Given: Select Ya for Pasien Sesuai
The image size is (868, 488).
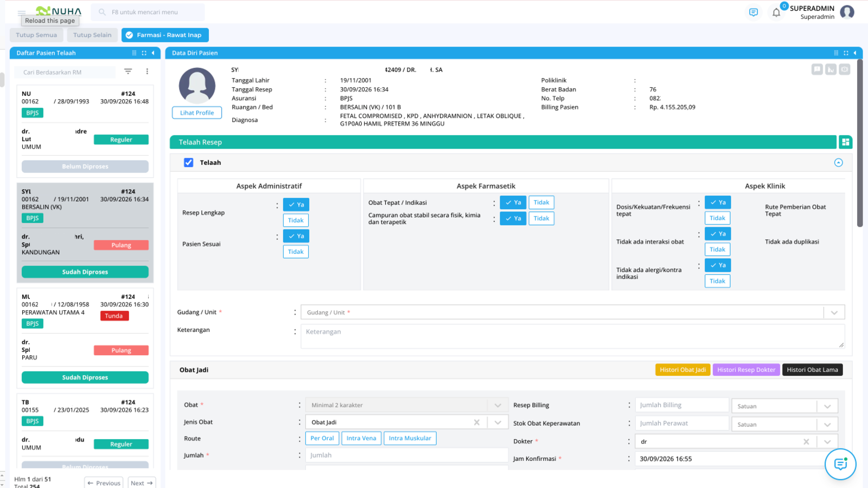Looking at the screenshot, I should click(x=296, y=236).
